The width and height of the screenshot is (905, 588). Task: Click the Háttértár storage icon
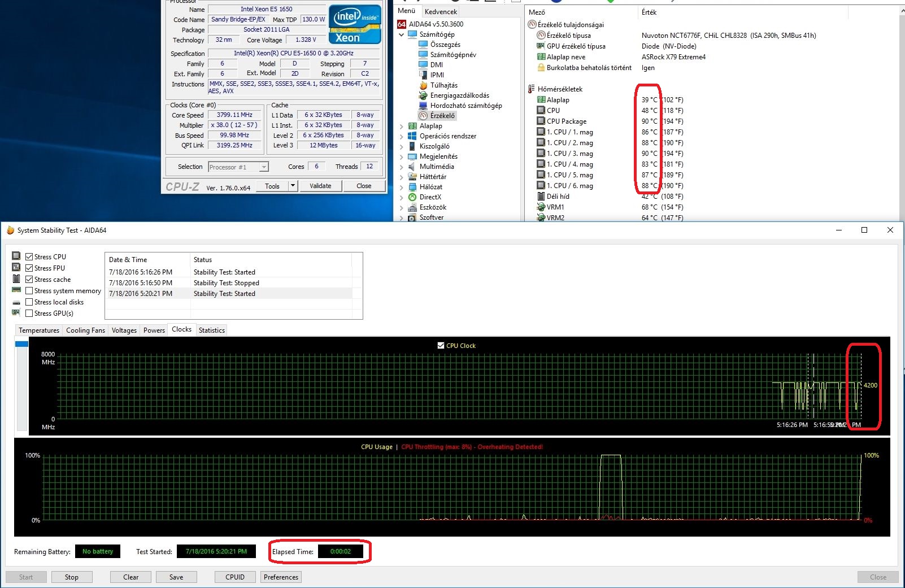pyautogui.click(x=412, y=177)
